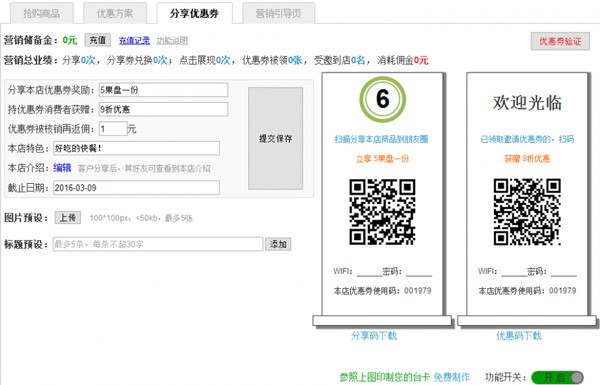Click the green circled number 6 badge
The width and height of the screenshot is (600, 385).
[x=382, y=99]
